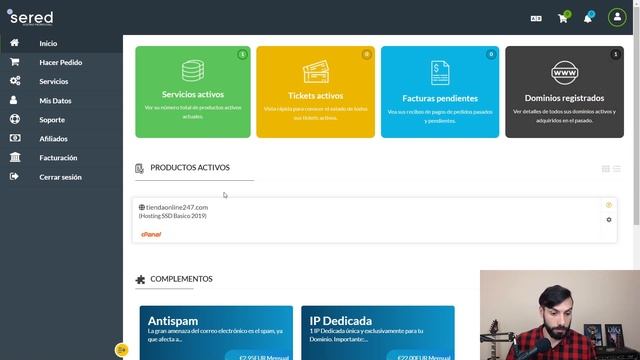This screenshot has height=360, width=640.
Task: Open the language selector icon in header
Action: pyautogui.click(x=536, y=18)
